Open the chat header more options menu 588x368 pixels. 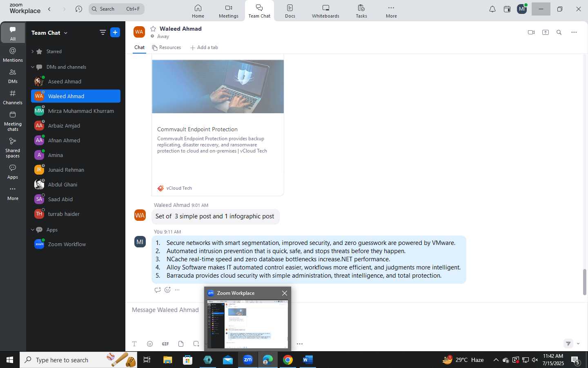[574, 32]
